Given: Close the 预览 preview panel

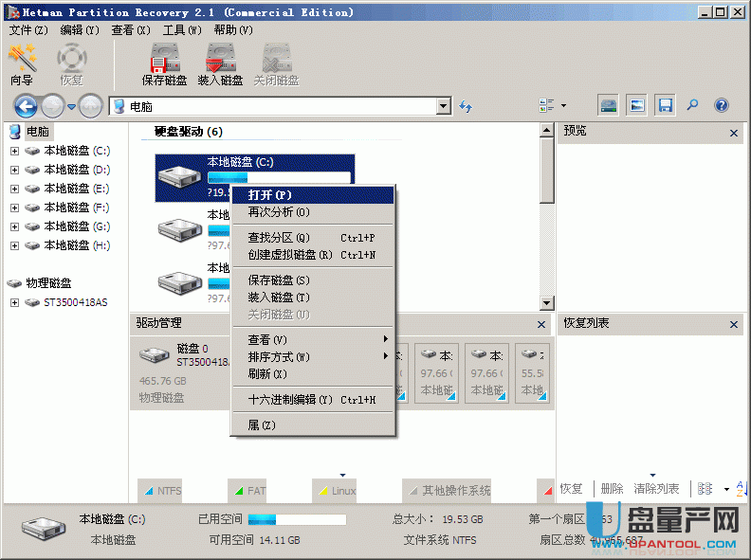Looking at the screenshot, I should [734, 133].
